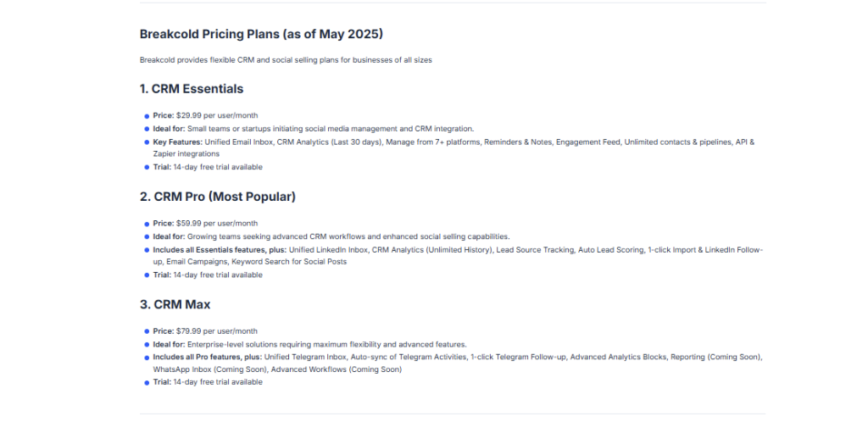The image size is (868, 422).
Task: Click 'WhatsApp Inbox (Coming Soon)' text
Action: tap(210, 369)
